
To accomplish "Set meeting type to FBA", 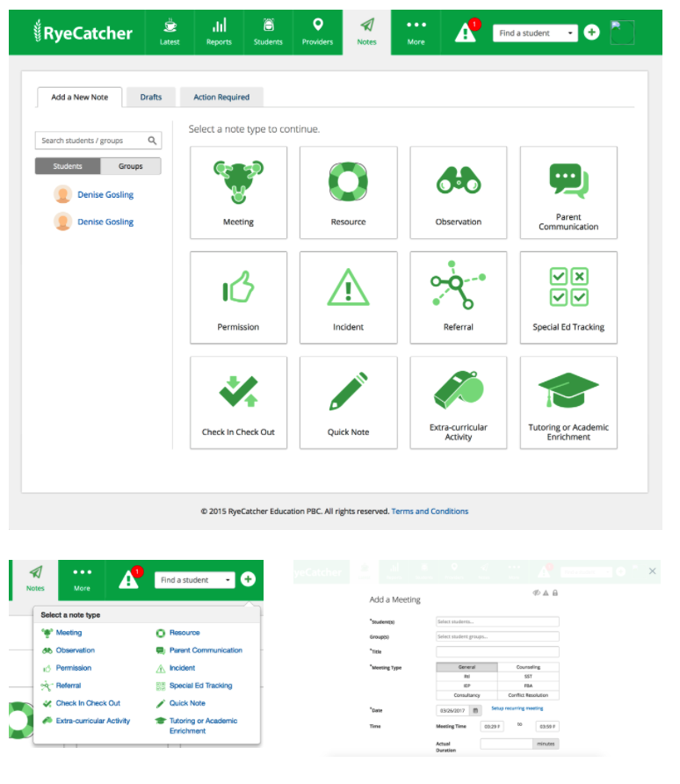I will click(528, 686).
